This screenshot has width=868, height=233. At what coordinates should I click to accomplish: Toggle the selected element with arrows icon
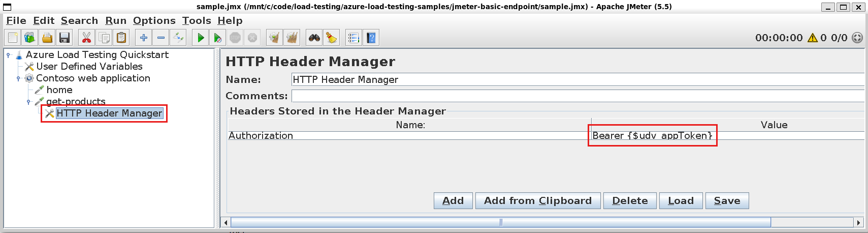tap(178, 38)
